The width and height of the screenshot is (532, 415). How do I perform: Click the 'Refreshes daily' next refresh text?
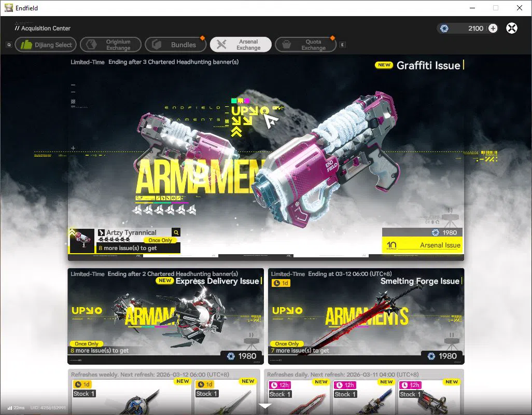pyautogui.click(x=343, y=375)
